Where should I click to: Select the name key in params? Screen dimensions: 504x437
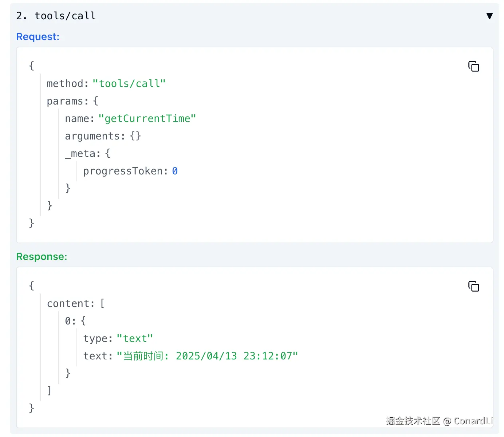tap(77, 119)
